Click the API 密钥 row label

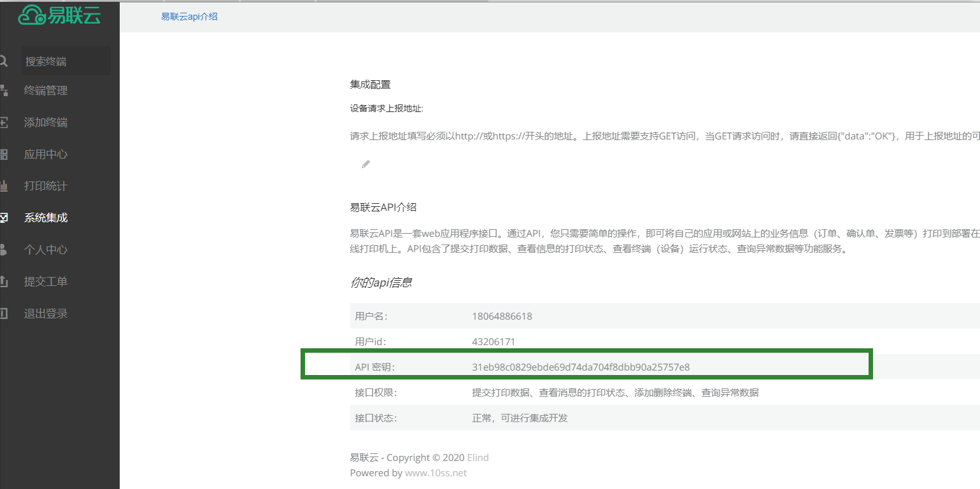375,367
